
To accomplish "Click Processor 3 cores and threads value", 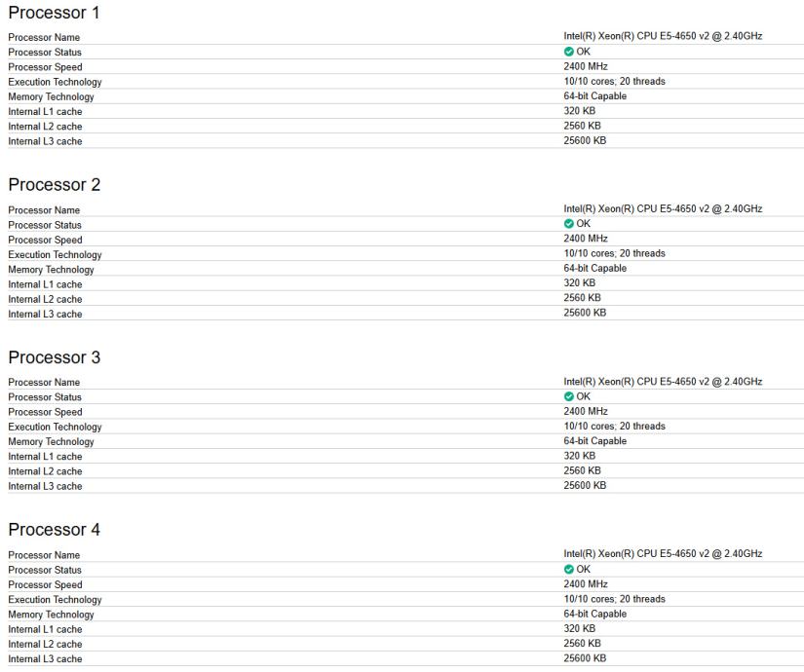I will [614, 427].
